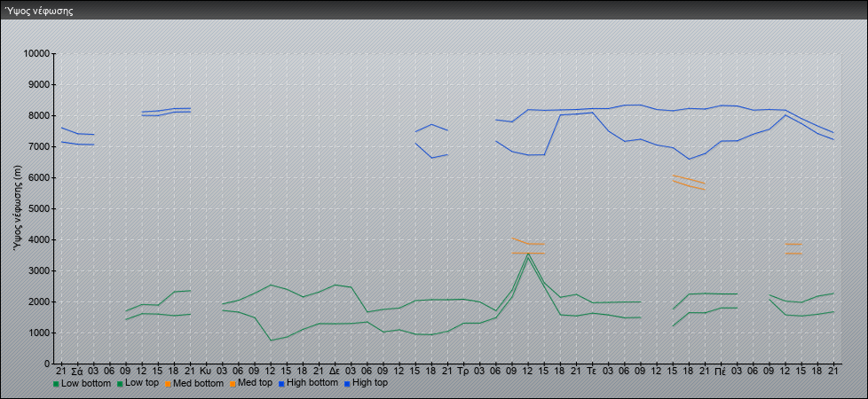Select the 'Πέ' day label on the time axis
The image size is (868, 399).
click(x=721, y=371)
